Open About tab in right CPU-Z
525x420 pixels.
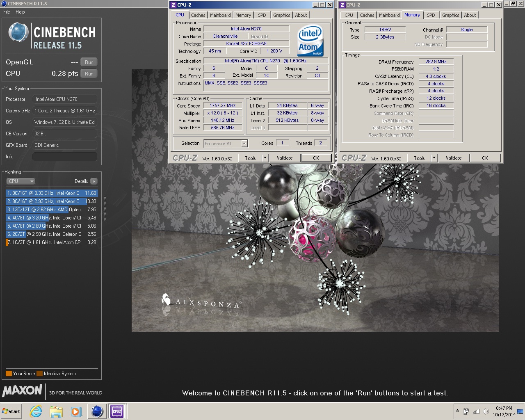coord(470,15)
